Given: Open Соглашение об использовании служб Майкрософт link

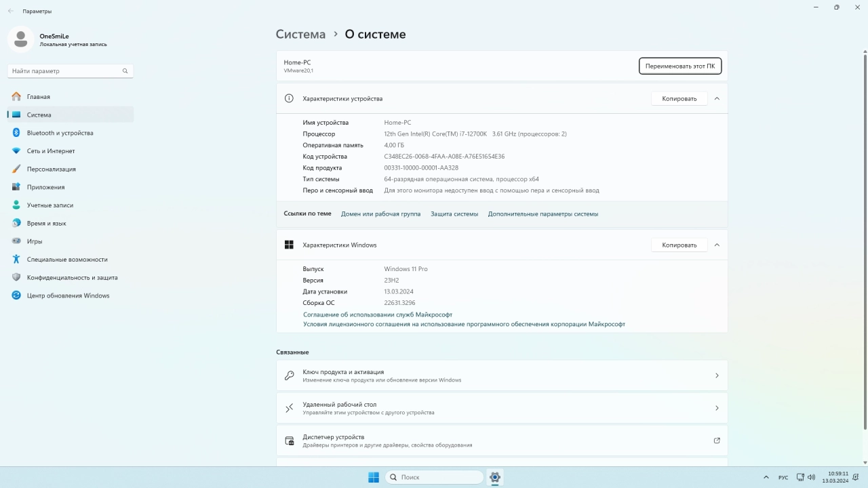Looking at the screenshot, I should click(378, 314).
